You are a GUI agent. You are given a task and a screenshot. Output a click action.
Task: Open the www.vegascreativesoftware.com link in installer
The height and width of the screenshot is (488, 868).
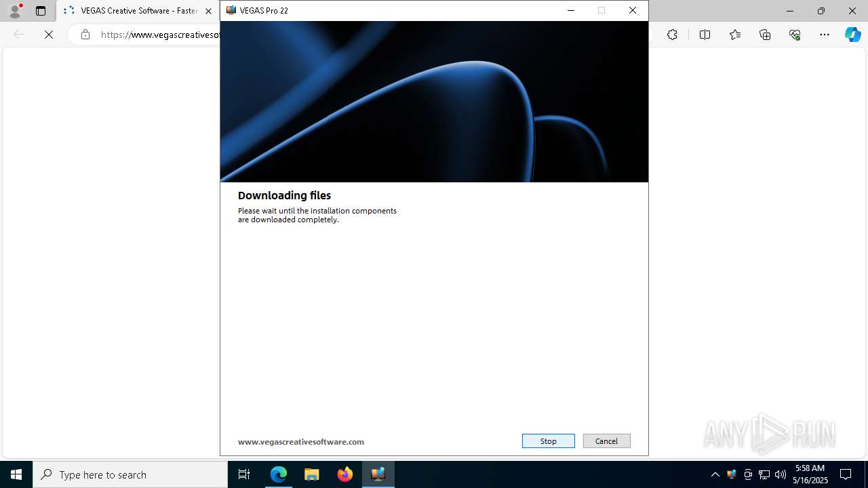pos(301,442)
